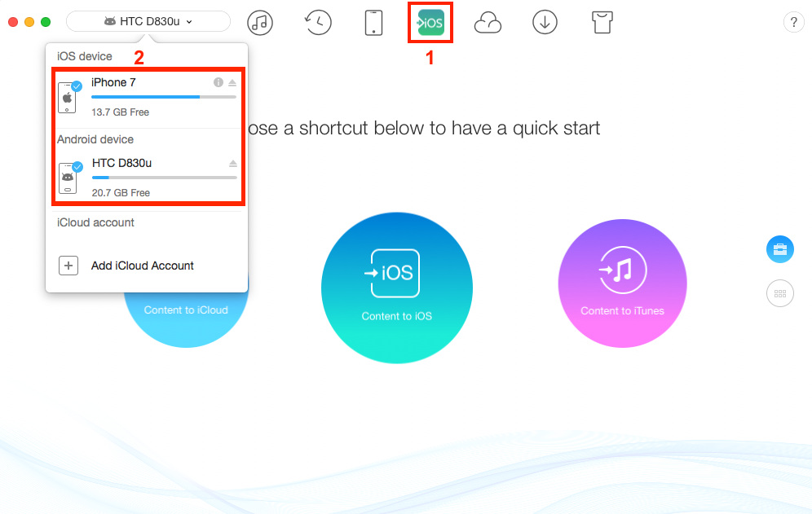Open the backup history clock icon

pos(317,22)
